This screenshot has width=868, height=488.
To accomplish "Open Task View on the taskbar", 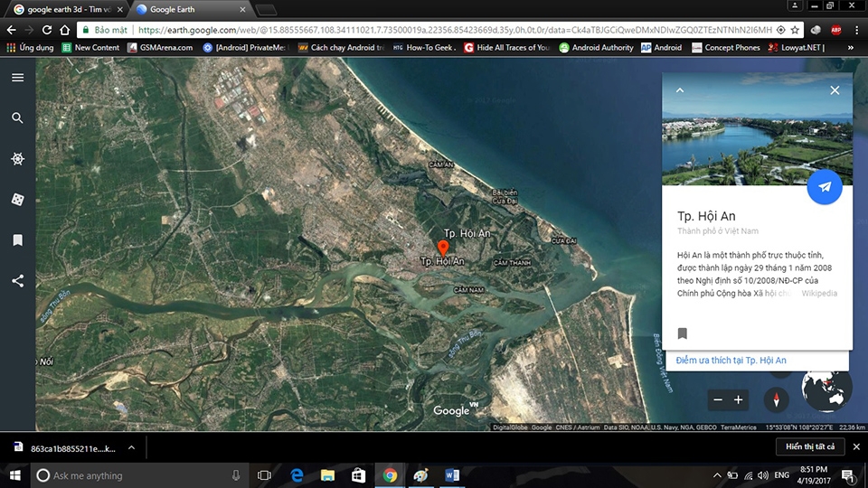I will point(265,475).
